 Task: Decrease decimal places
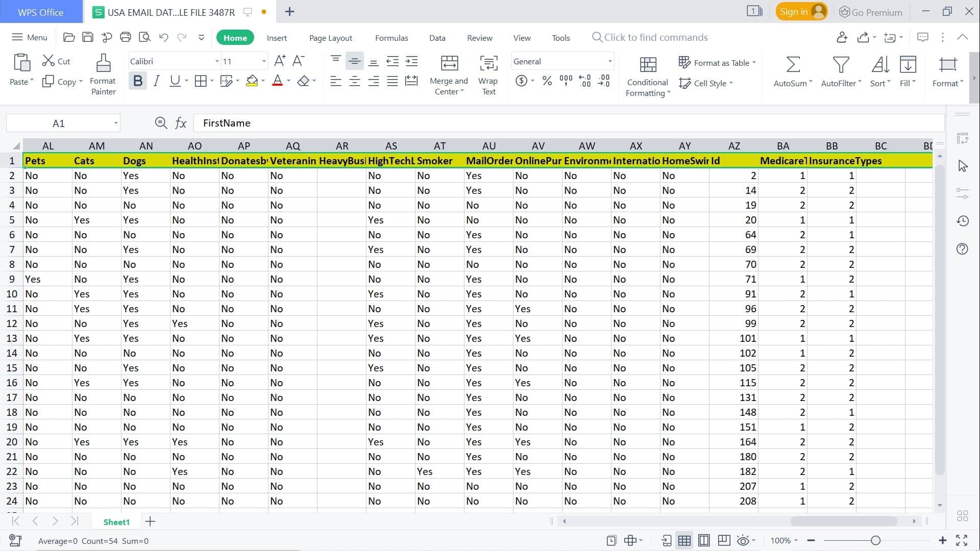(604, 80)
